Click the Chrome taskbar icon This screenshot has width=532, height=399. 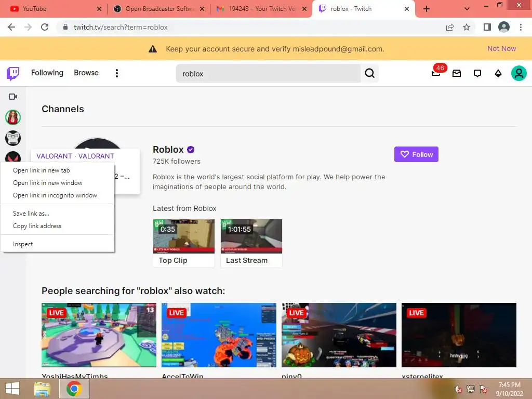click(74, 389)
